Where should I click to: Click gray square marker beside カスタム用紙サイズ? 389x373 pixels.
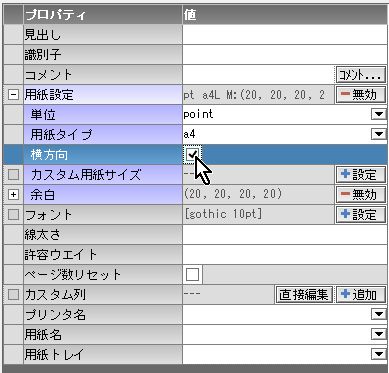pos(13,174)
